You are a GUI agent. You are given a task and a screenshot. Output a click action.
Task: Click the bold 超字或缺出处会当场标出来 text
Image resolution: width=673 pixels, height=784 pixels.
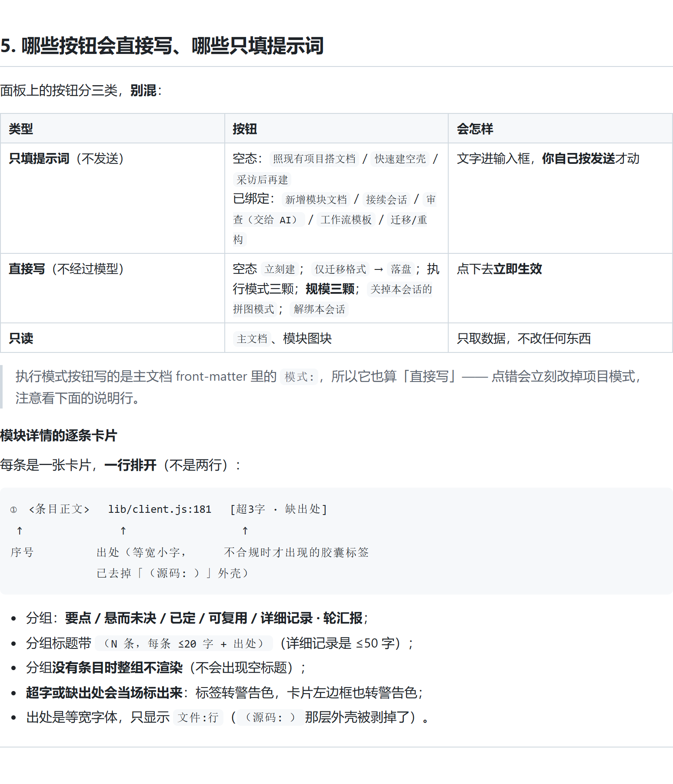[104, 692]
